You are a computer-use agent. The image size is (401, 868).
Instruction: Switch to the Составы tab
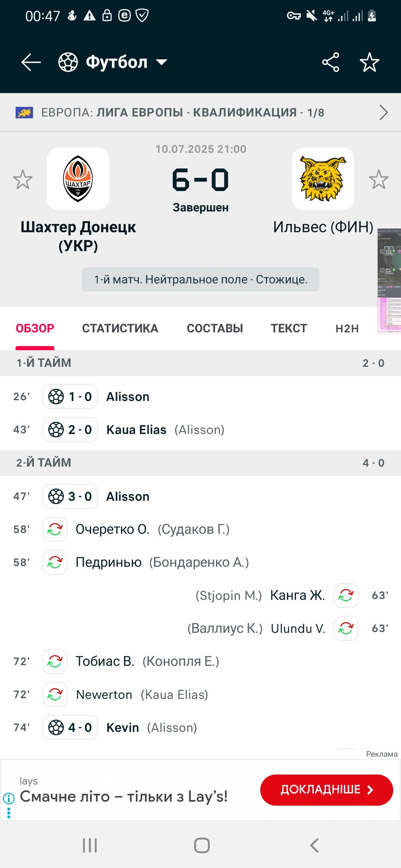pos(215,328)
